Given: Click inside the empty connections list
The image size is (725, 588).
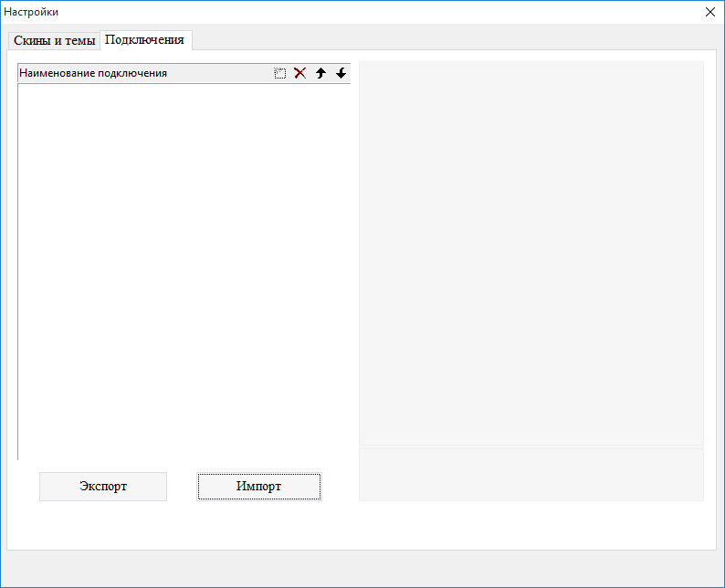Looking at the screenshot, I should pos(183,274).
